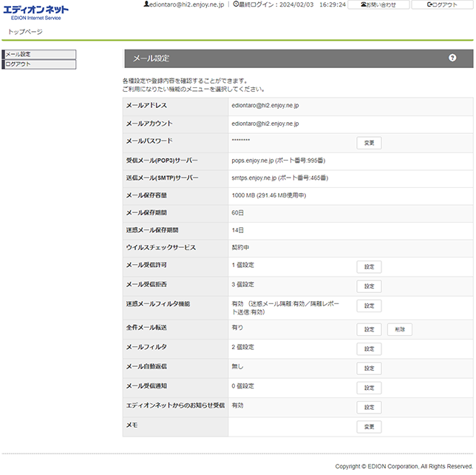Screen dimensions: 476x475
Task: Click the clock icon before 最終ログイン
Action: tap(236, 4)
